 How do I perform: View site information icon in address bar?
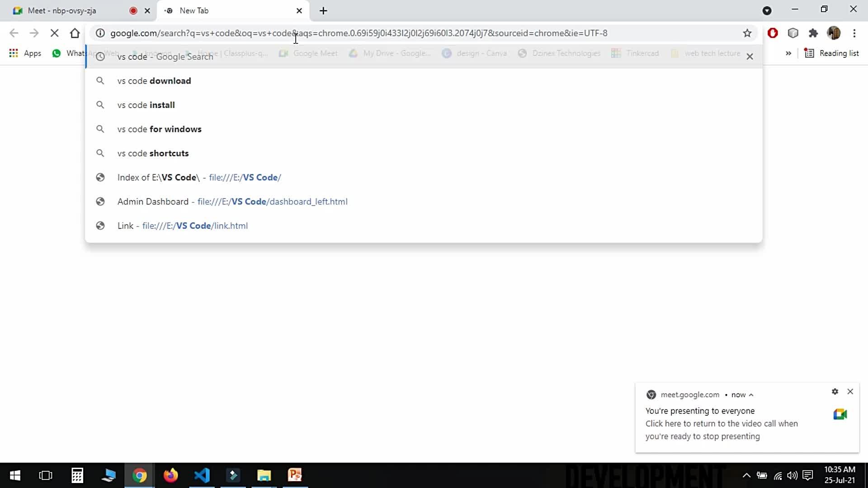[100, 33]
